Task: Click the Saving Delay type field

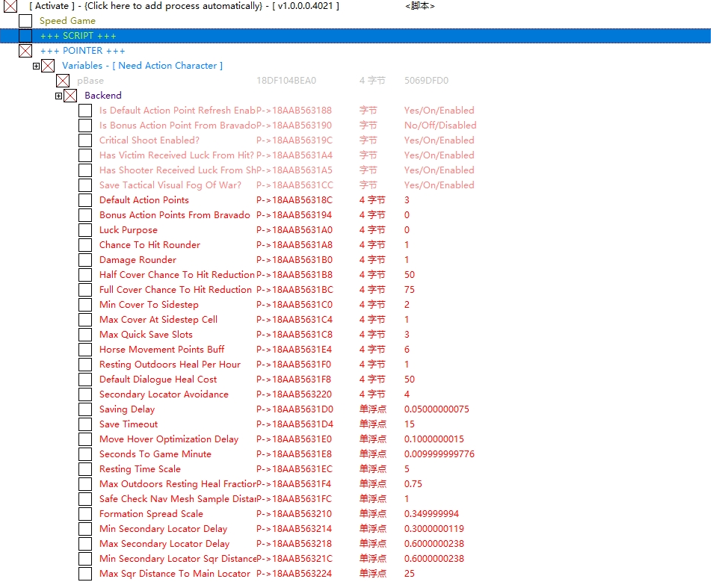Action: (x=372, y=409)
